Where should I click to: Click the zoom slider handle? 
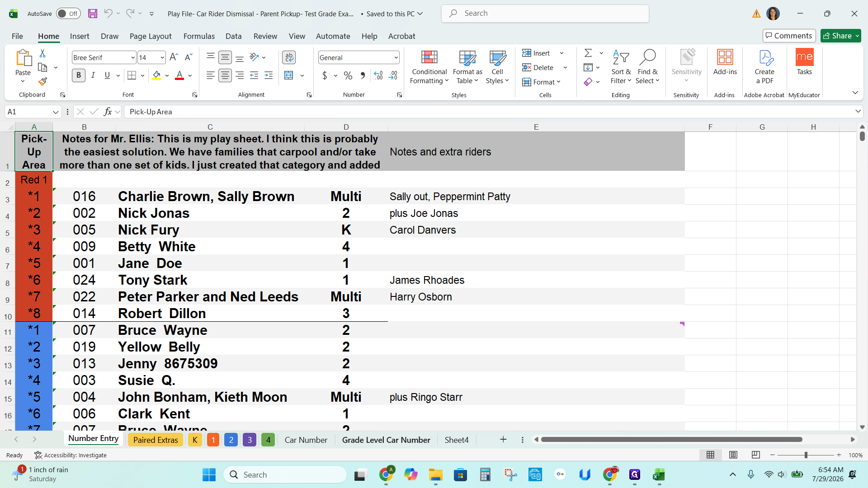point(806,455)
